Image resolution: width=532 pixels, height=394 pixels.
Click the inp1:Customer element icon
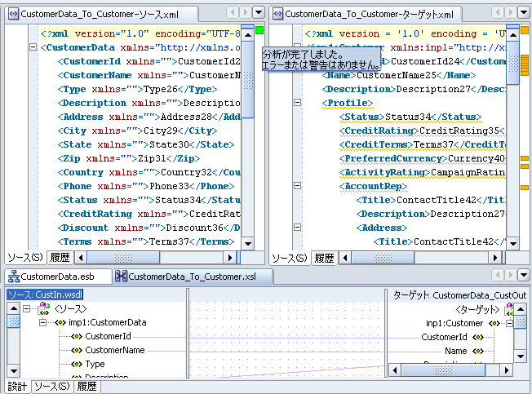click(494, 324)
